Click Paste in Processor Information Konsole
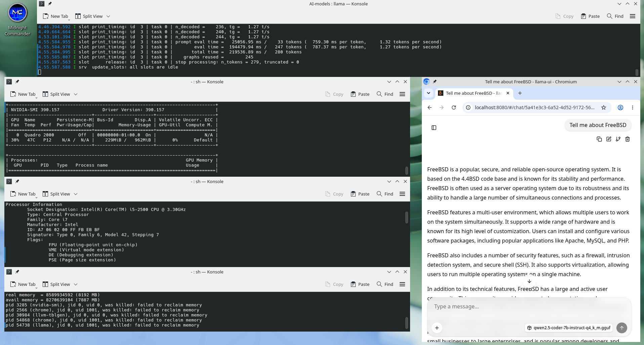The image size is (644, 345). tap(360, 194)
